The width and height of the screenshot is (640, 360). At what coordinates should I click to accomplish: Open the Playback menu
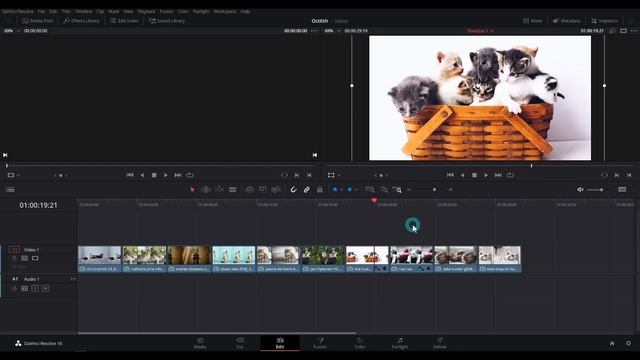click(146, 11)
